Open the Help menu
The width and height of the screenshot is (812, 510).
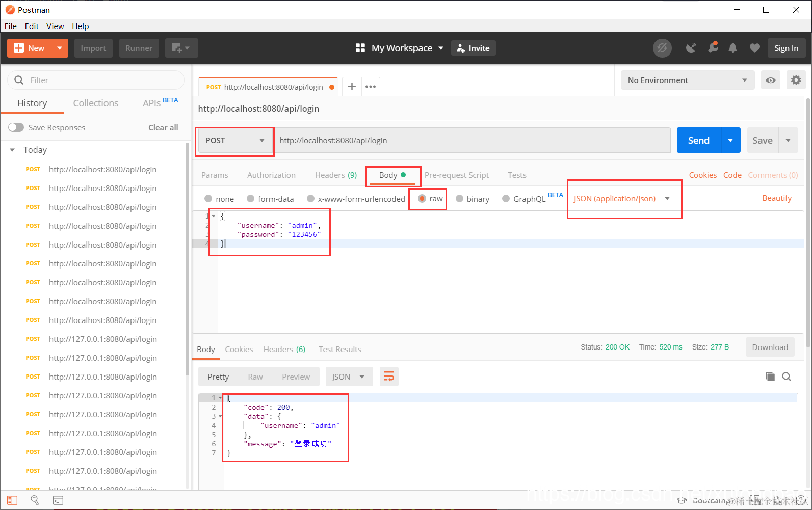click(x=80, y=26)
